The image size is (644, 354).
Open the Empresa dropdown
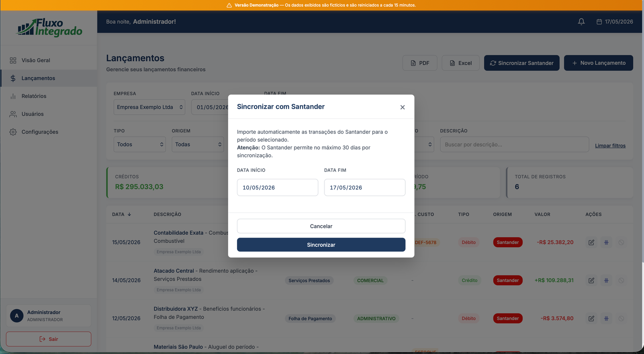coord(149,107)
